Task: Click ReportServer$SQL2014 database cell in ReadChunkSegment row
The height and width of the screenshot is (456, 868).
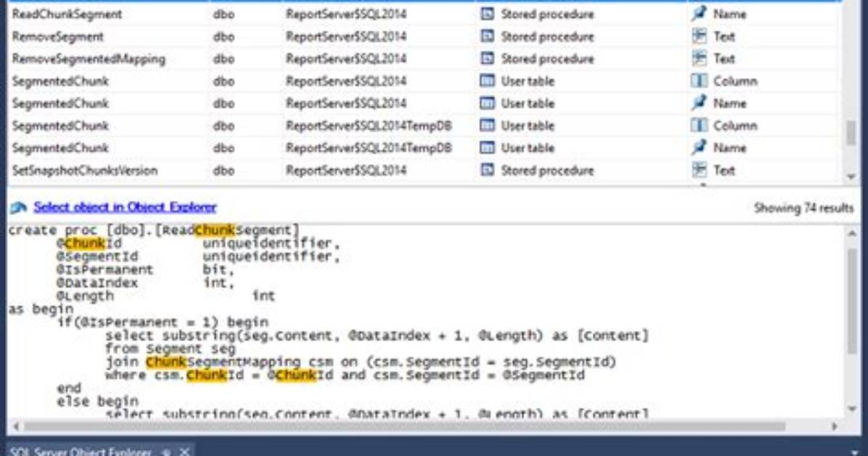Action: 346,14
